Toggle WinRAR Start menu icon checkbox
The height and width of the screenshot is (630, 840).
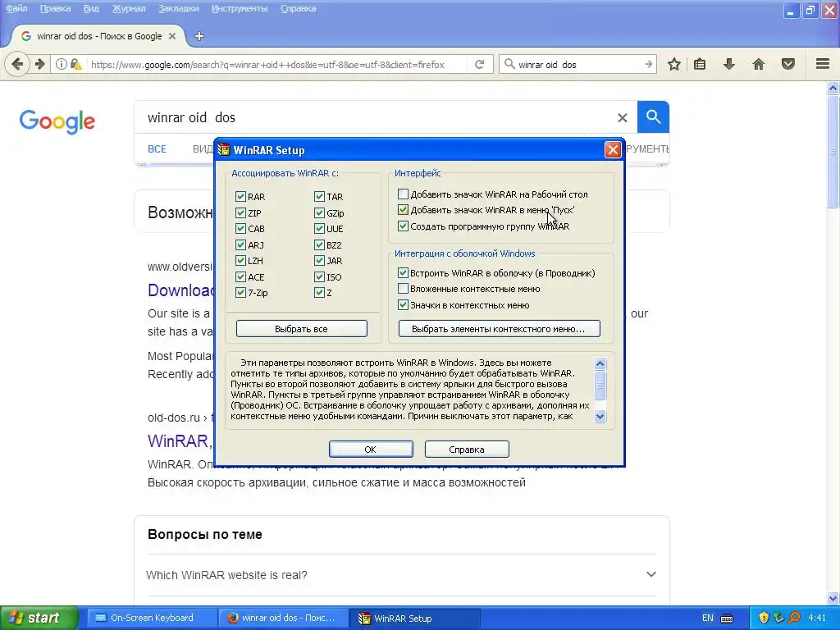tap(403, 210)
